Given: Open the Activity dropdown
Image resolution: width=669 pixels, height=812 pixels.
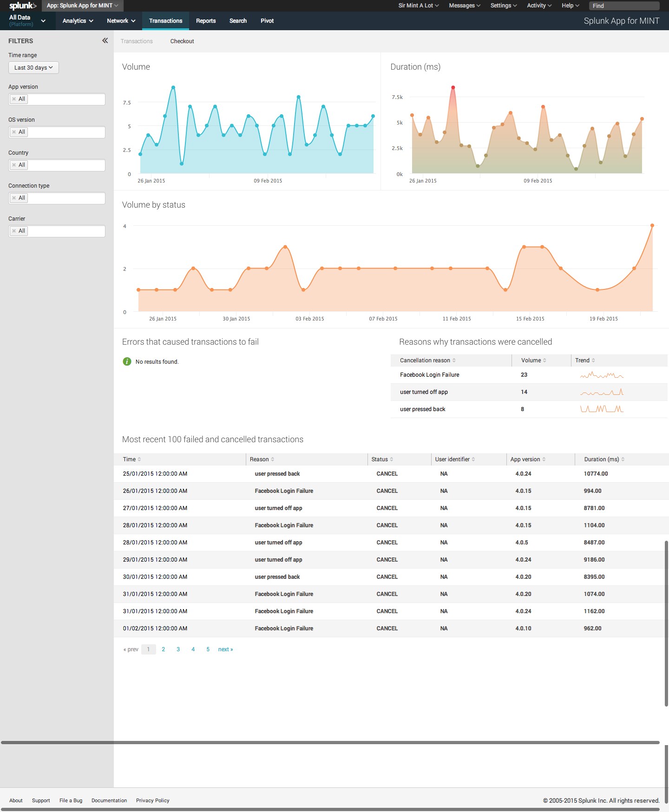Looking at the screenshot, I should pos(539,6).
